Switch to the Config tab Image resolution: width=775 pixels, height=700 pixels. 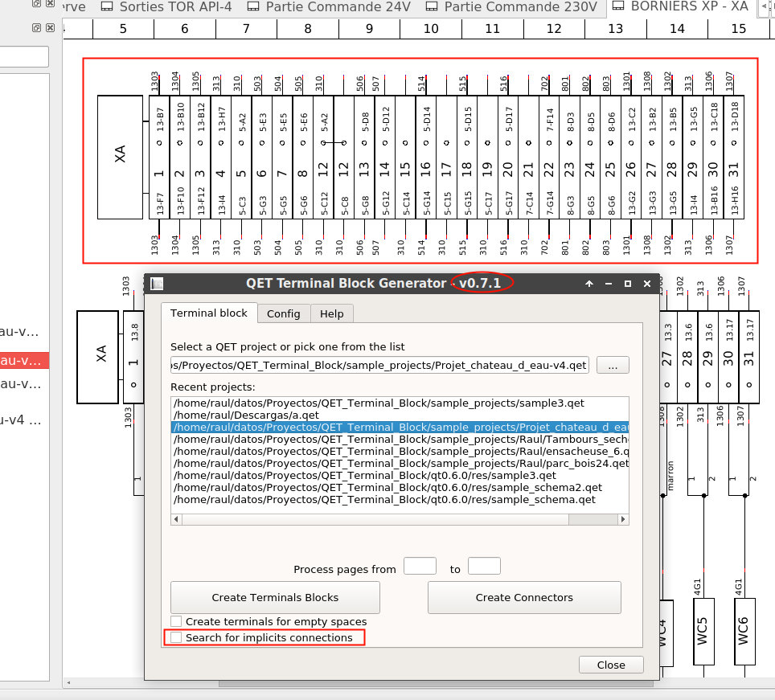point(284,313)
